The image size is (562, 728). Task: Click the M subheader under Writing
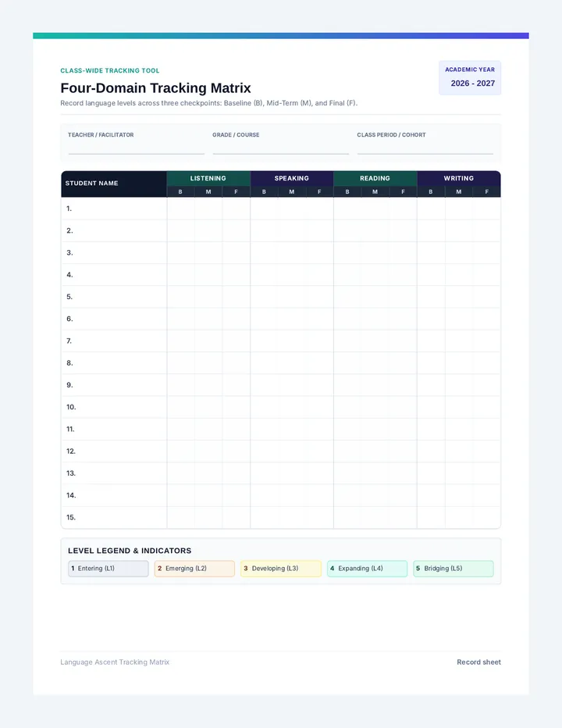pos(458,191)
